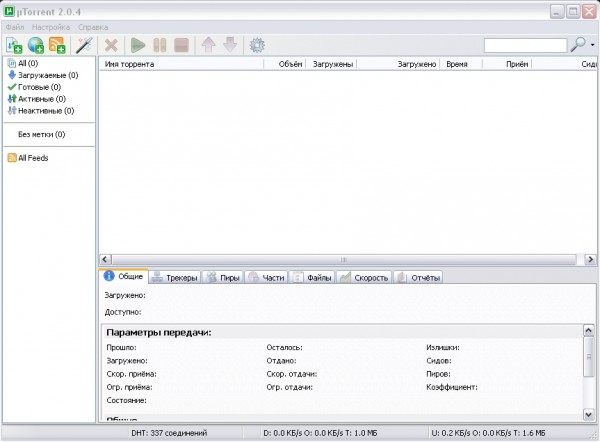Open the Файл menu

[15, 27]
